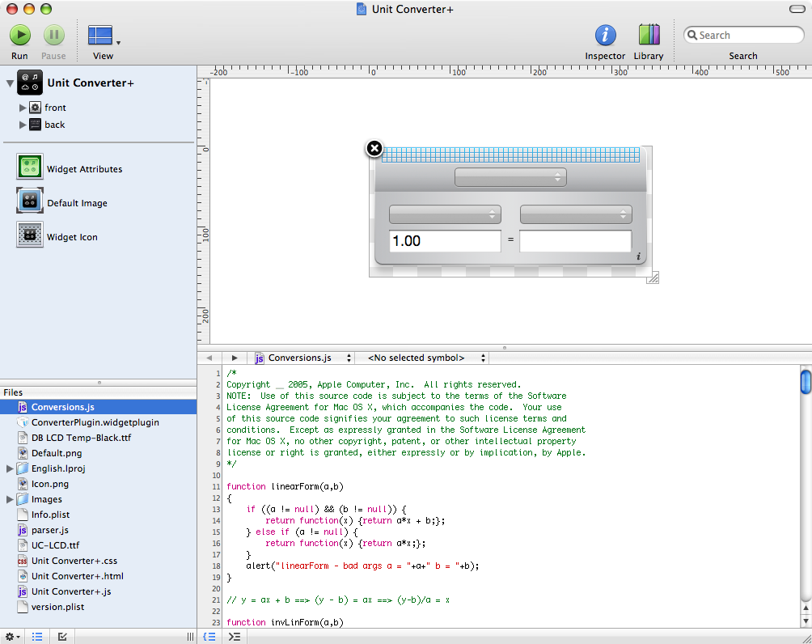Toggle the run log view button
The width and height of the screenshot is (812, 644).
coord(235,637)
